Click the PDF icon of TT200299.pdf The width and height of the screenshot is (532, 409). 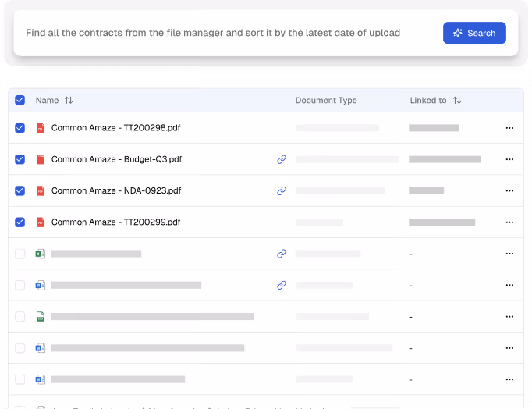click(41, 222)
